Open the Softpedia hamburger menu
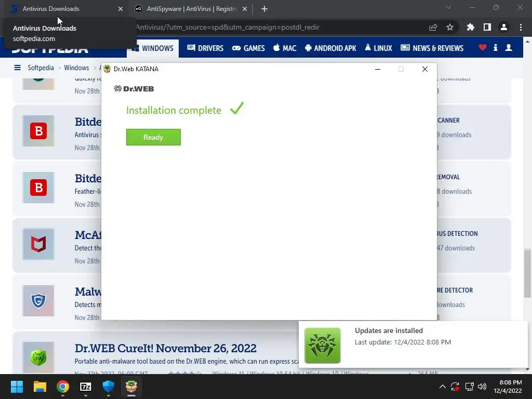Image resolution: width=532 pixels, height=399 pixels. tap(17, 68)
